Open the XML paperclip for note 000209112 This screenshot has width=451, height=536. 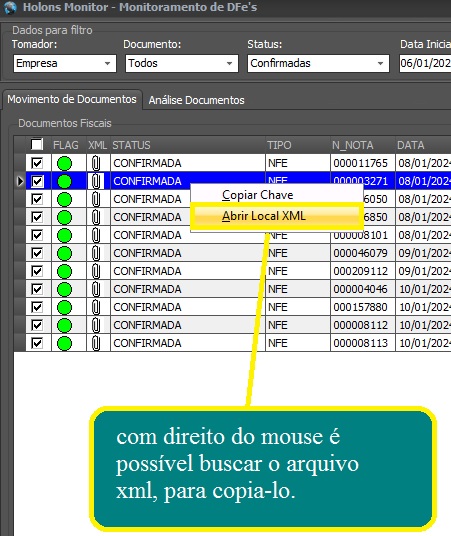[96, 271]
